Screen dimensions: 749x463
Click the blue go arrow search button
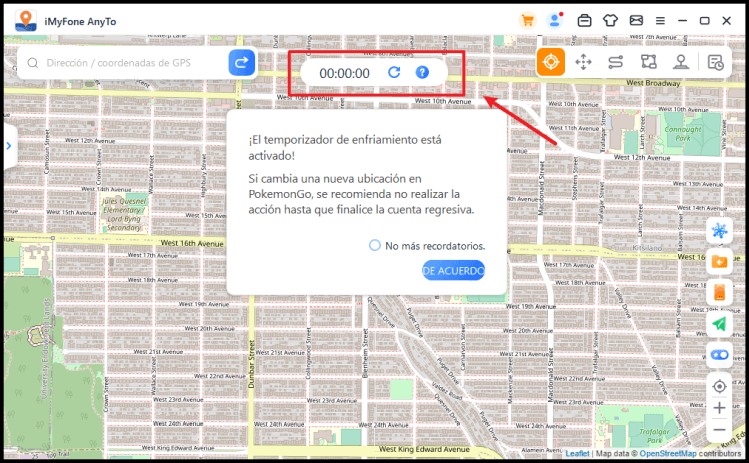pos(241,62)
